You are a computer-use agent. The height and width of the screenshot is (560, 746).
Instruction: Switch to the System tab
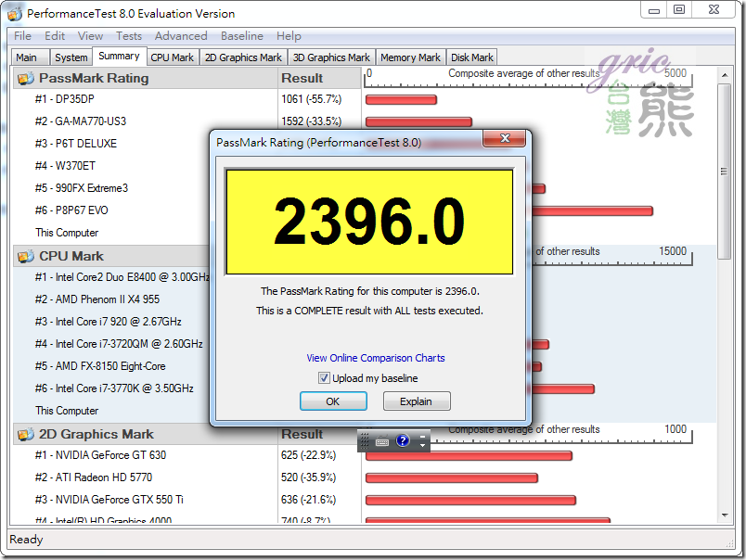[x=71, y=57]
